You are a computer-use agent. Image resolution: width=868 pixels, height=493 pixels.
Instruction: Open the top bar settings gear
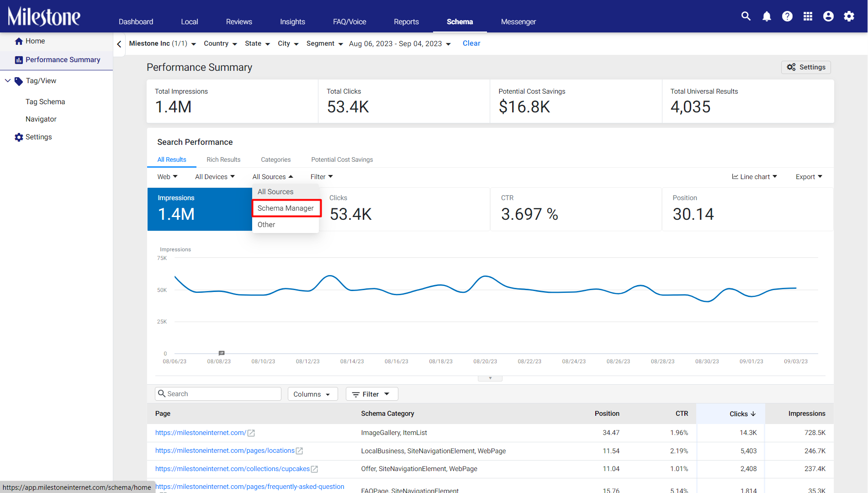pyautogui.click(x=849, y=16)
